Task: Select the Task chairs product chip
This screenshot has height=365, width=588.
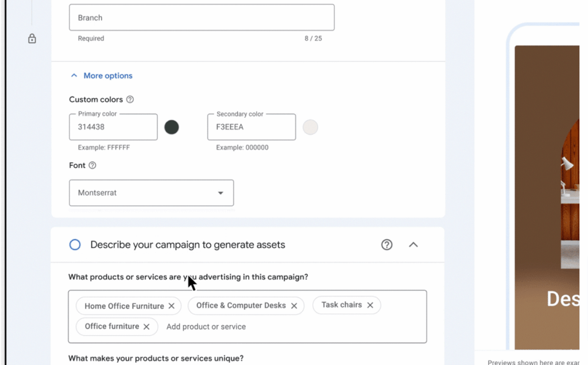Action: (341, 305)
